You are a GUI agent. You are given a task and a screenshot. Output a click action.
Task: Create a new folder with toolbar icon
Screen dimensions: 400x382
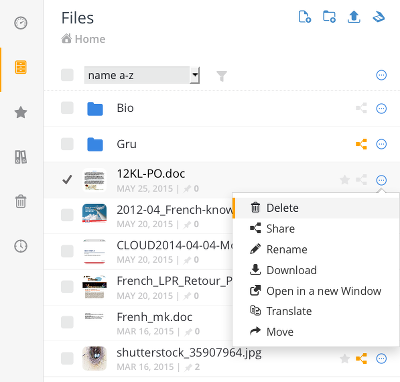329,17
